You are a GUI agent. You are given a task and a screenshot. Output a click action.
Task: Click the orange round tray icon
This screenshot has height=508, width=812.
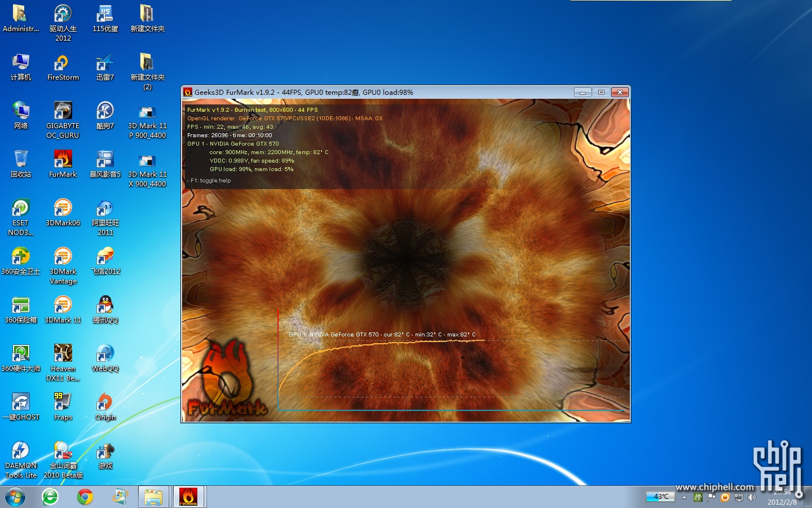(x=725, y=497)
